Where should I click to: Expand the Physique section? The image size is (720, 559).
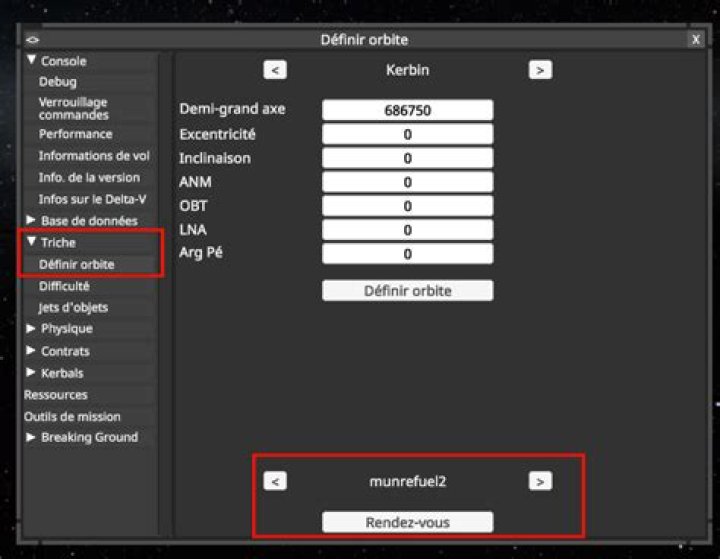(x=31, y=328)
